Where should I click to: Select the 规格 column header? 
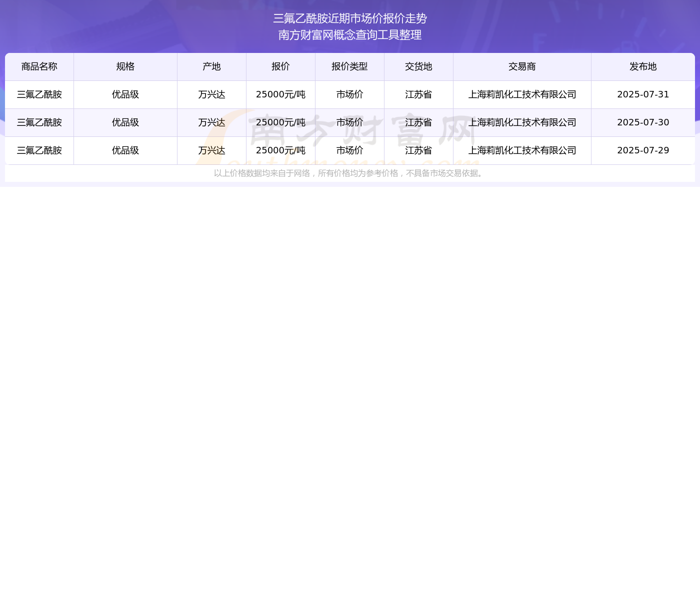coord(125,66)
